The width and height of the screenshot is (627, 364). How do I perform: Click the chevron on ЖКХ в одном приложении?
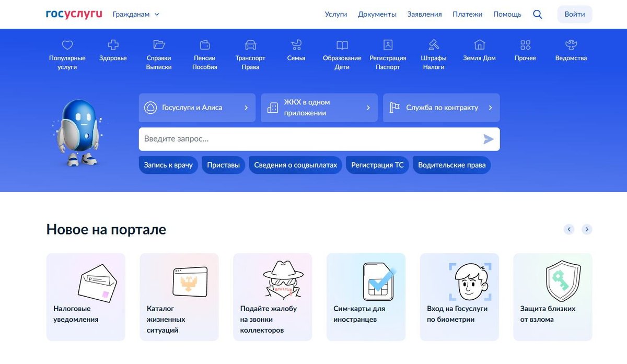[x=368, y=108]
